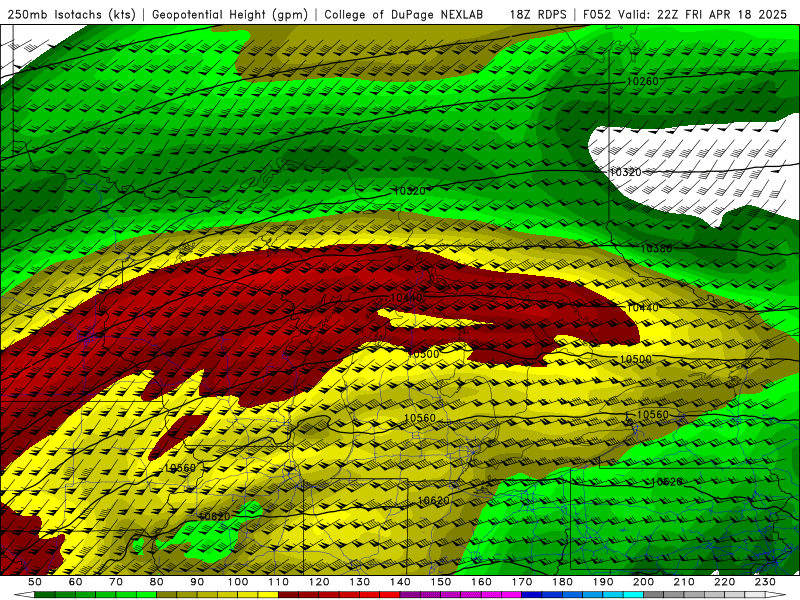
Task: Click the 10260 height contour label
Action: 642,81
